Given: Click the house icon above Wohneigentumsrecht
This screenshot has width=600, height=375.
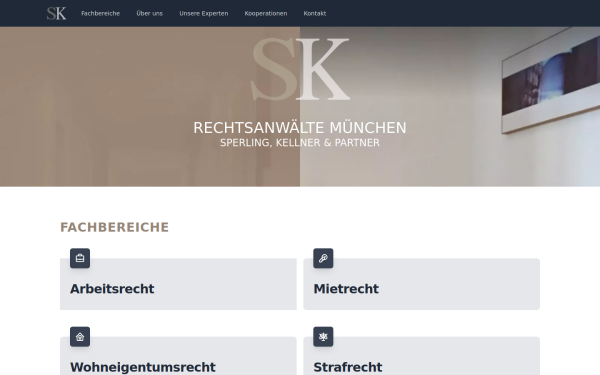Looking at the screenshot, I should coord(80,337).
